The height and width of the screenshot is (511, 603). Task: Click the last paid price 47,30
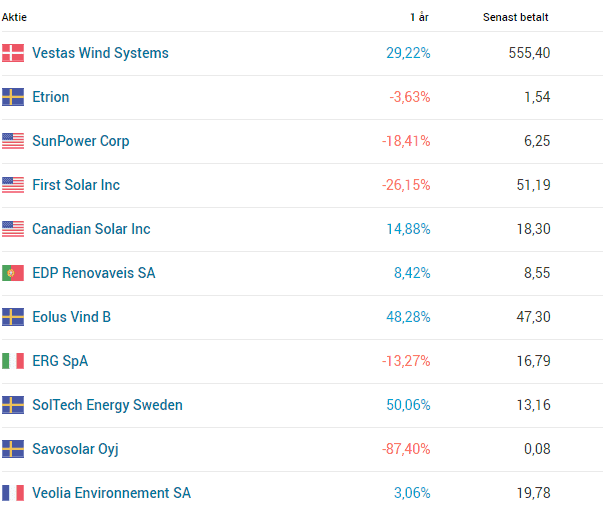(533, 317)
